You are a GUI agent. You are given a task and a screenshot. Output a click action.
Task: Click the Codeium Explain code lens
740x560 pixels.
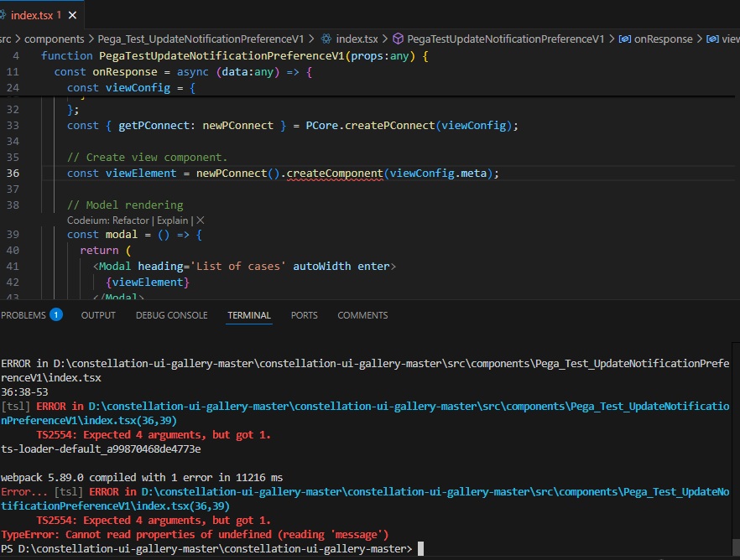click(x=174, y=220)
